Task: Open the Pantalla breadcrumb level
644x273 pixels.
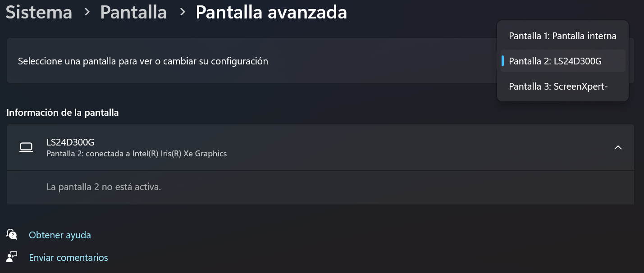Action: pos(133,12)
